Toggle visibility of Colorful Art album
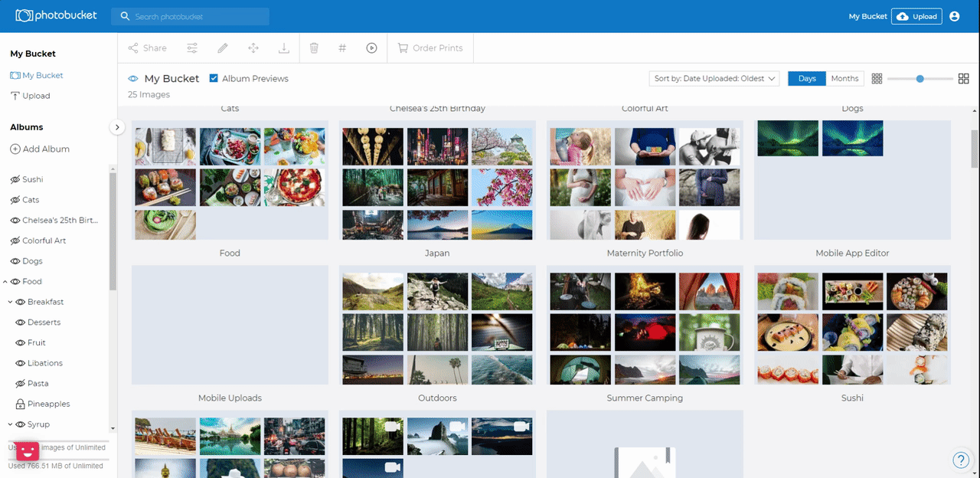The height and width of the screenshot is (478, 980). click(x=15, y=241)
